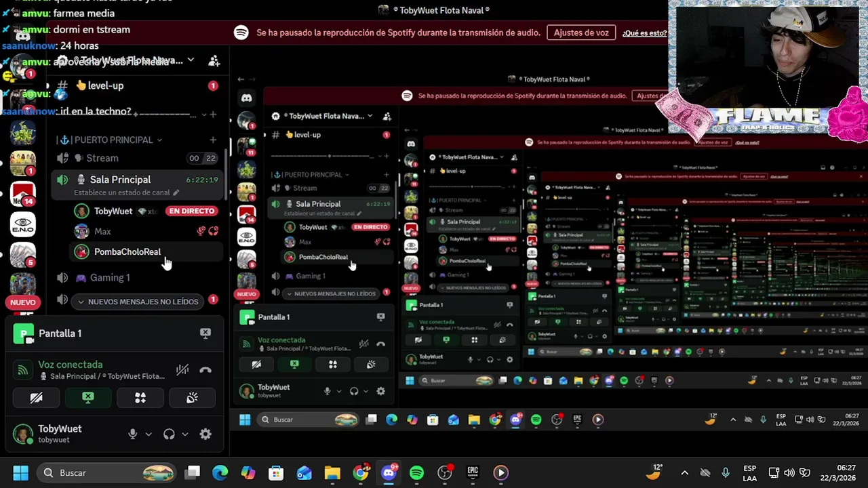The height and width of the screenshot is (488, 868).
Task: Select PombaCholoReal in main voice list
Action: click(x=146, y=251)
